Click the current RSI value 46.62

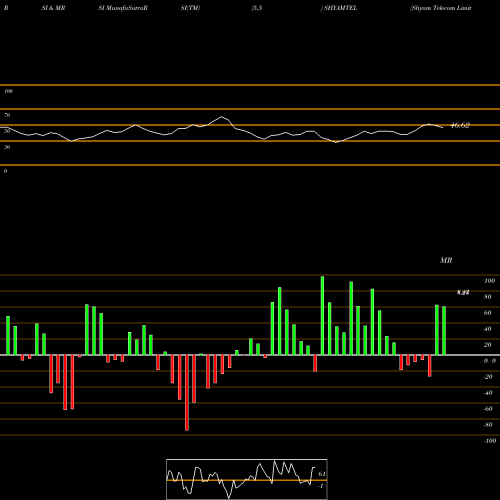(460, 125)
